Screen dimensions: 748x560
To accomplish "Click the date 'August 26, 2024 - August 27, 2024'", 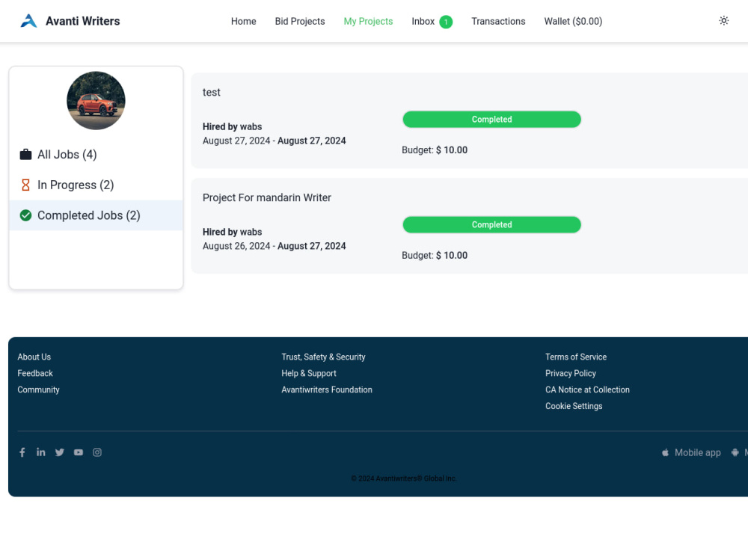I will click(274, 246).
